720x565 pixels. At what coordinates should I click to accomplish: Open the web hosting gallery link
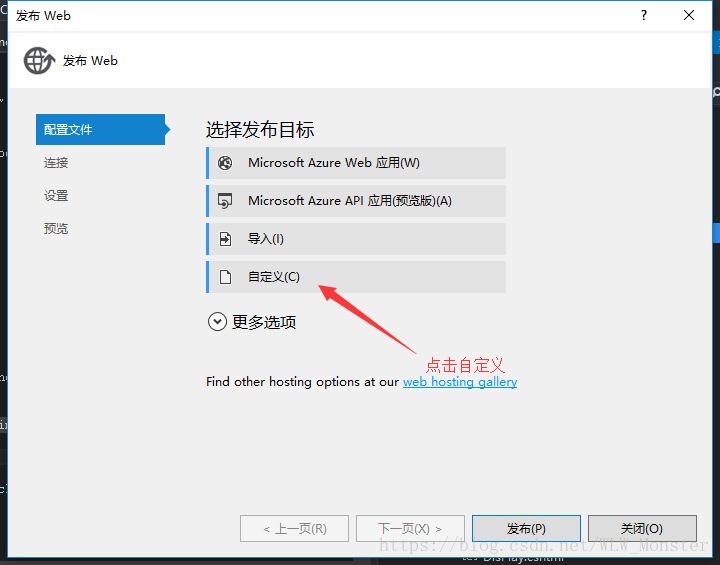click(460, 382)
